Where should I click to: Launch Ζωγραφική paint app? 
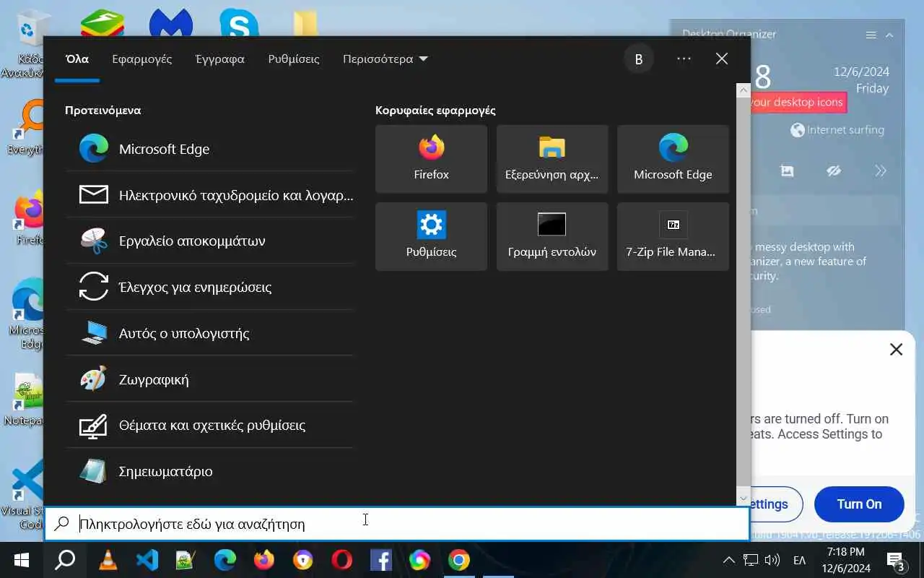point(209,379)
